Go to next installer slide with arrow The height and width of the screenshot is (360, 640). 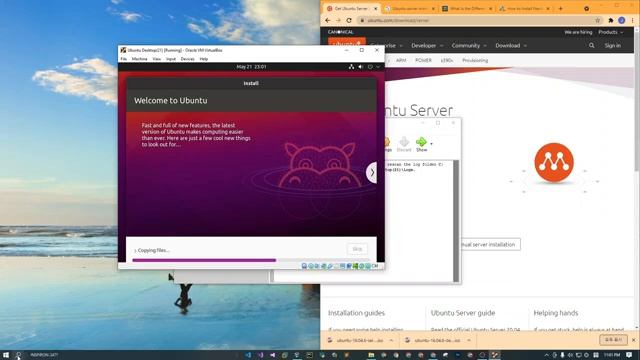coord(372,173)
